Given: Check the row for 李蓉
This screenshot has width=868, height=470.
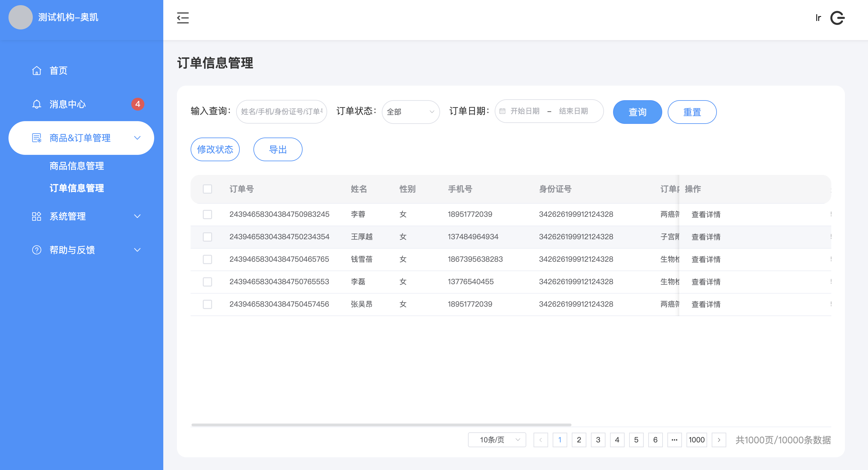Looking at the screenshot, I should (207, 214).
